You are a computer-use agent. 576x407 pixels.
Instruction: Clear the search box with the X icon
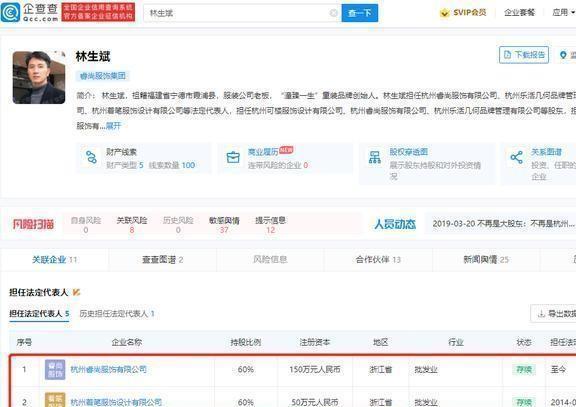[x=334, y=13]
